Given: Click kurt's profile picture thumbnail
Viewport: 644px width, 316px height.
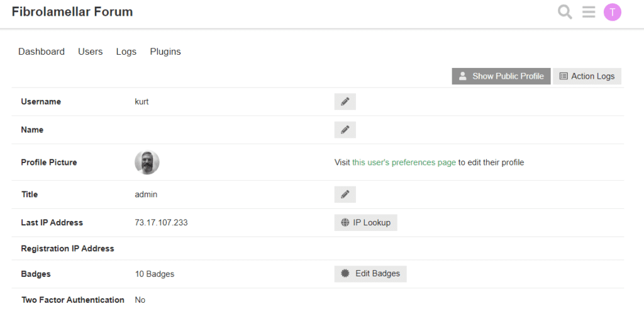Looking at the screenshot, I should [x=147, y=162].
